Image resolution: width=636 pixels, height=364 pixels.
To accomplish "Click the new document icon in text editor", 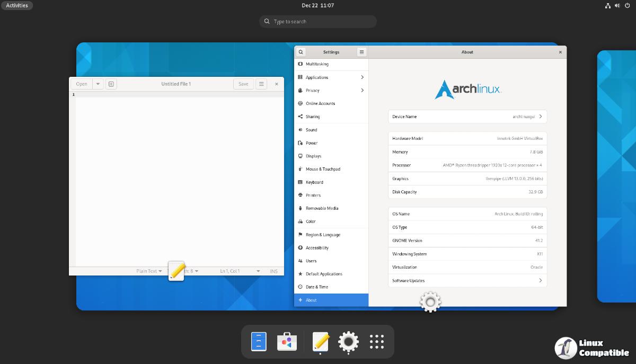I will [x=111, y=84].
